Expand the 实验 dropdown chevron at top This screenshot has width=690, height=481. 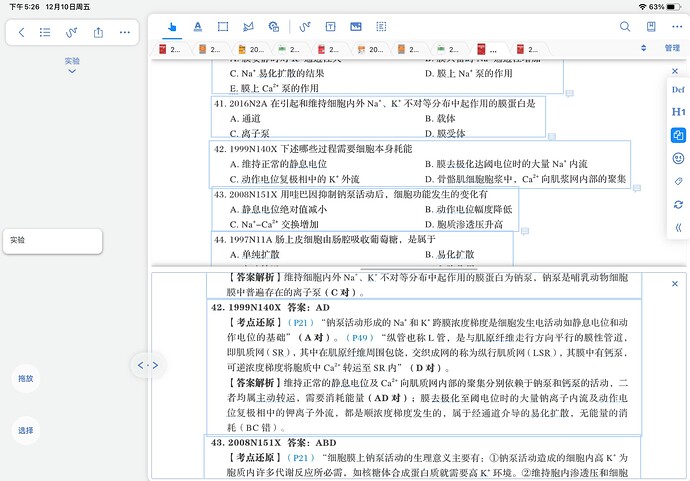point(72,71)
